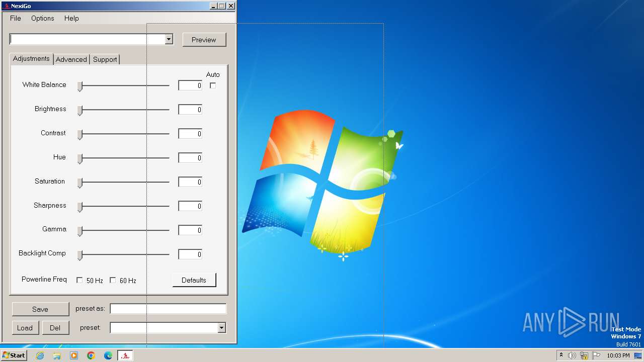Focus the Contrast value field

(x=190, y=134)
